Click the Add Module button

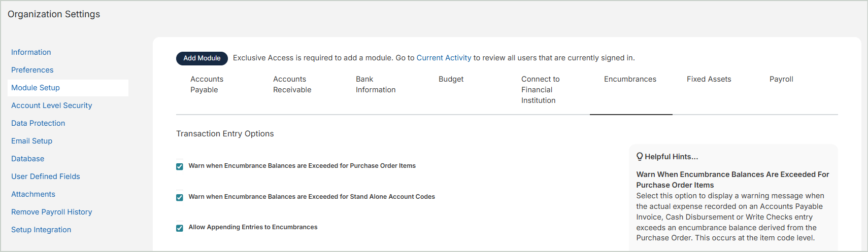click(x=202, y=58)
